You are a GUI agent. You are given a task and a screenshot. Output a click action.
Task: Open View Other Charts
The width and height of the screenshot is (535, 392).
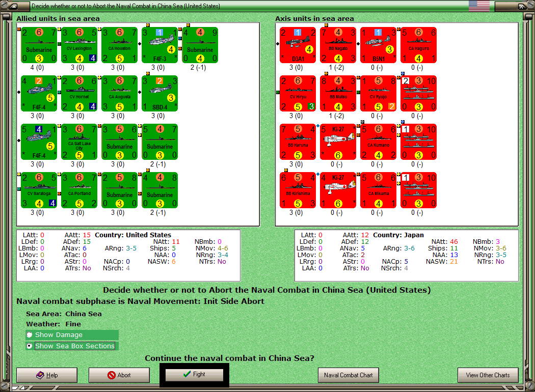tap(488, 375)
